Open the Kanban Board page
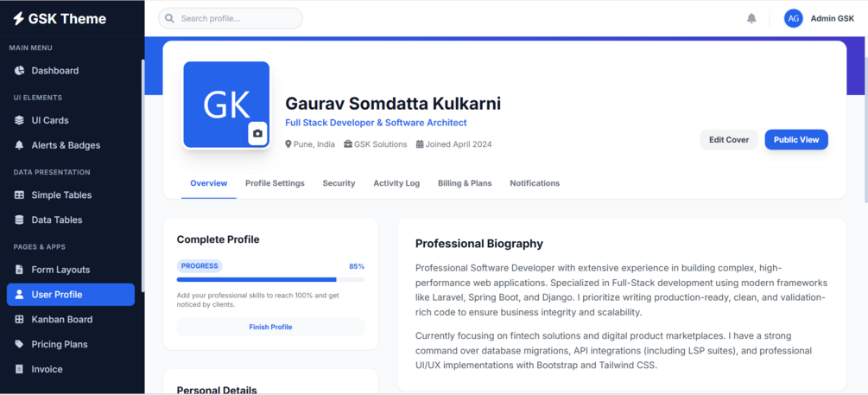Viewport: 868px width, 395px height. [x=71, y=320]
